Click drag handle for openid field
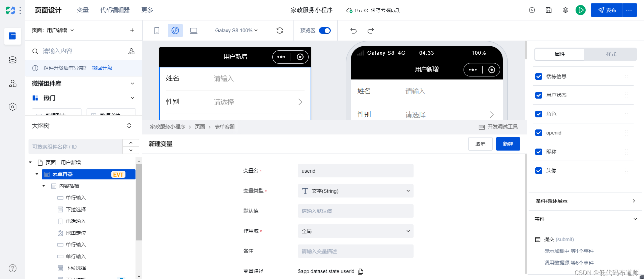Viewport: 644px width, 279px height. click(x=626, y=133)
